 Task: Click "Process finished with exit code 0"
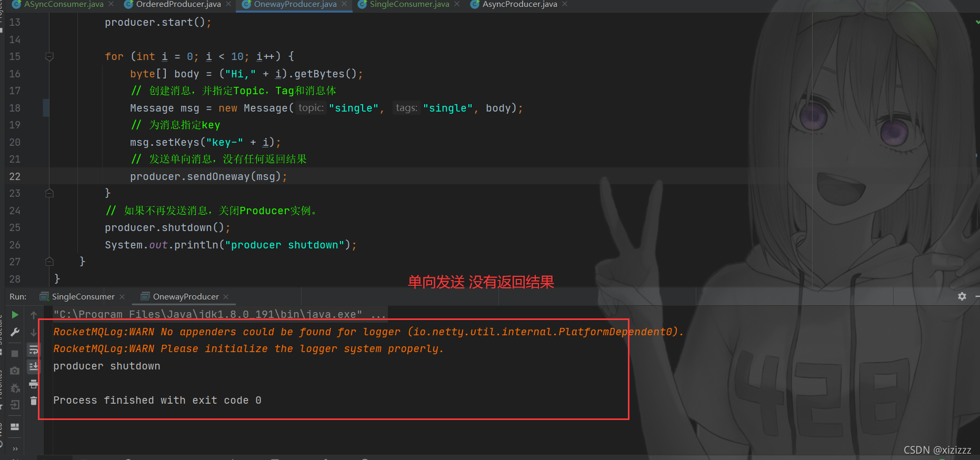click(x=157, y=401)
